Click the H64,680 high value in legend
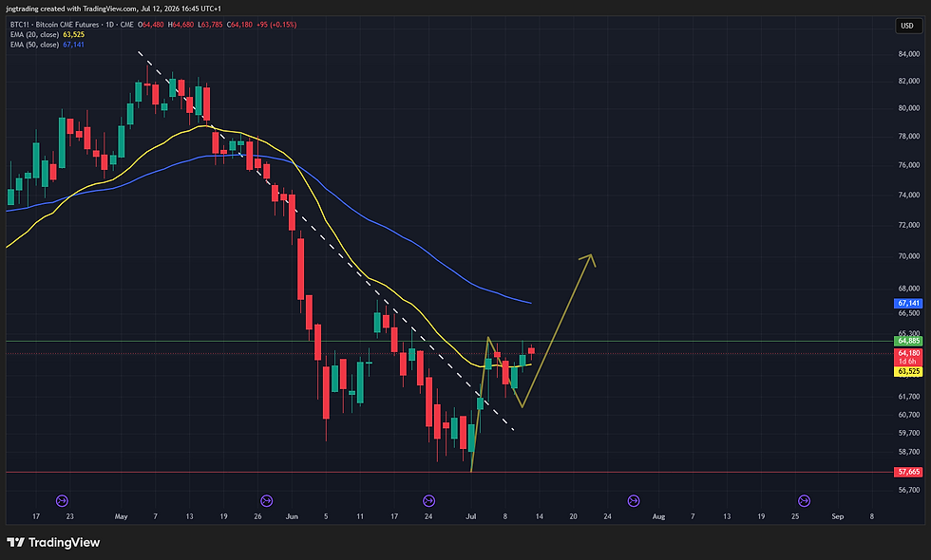 (180, 25)
